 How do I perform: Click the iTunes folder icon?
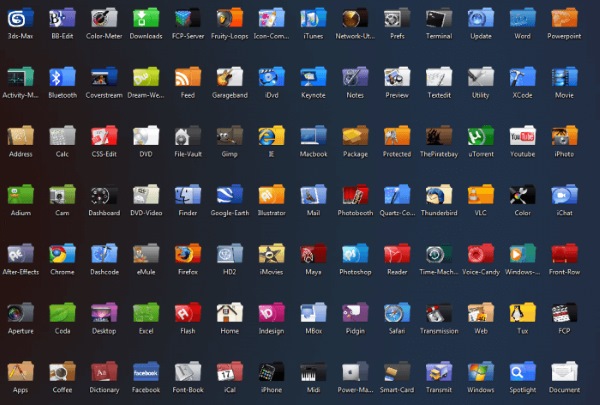[313, 18]
